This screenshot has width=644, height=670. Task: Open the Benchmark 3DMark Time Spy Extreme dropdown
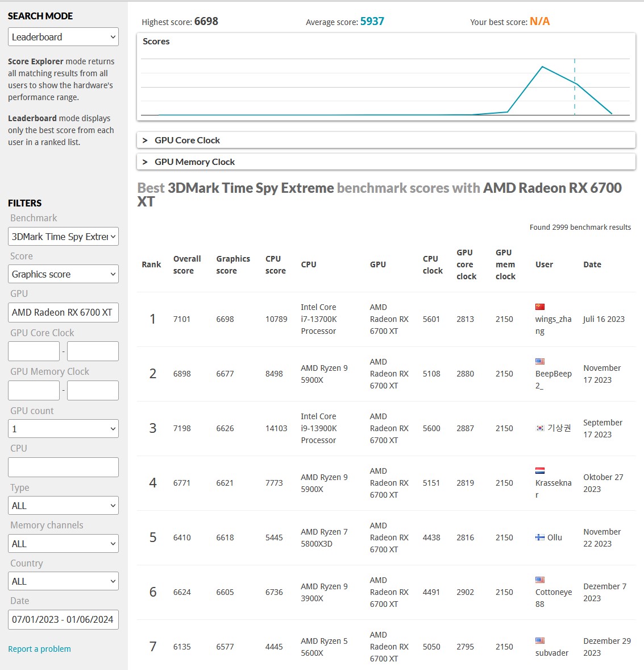click(x=63, y=236)
